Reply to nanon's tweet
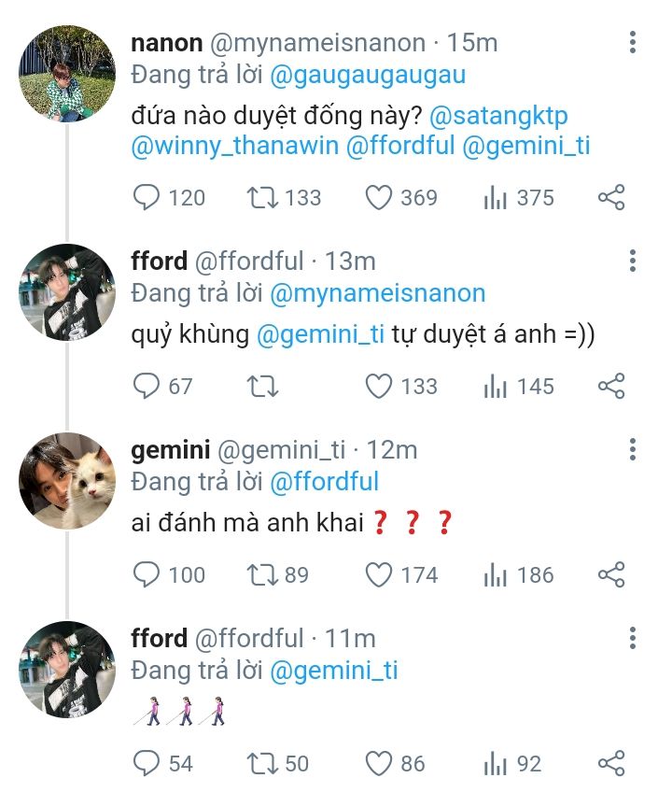The image size is (672, 792). tap(147, 197)
